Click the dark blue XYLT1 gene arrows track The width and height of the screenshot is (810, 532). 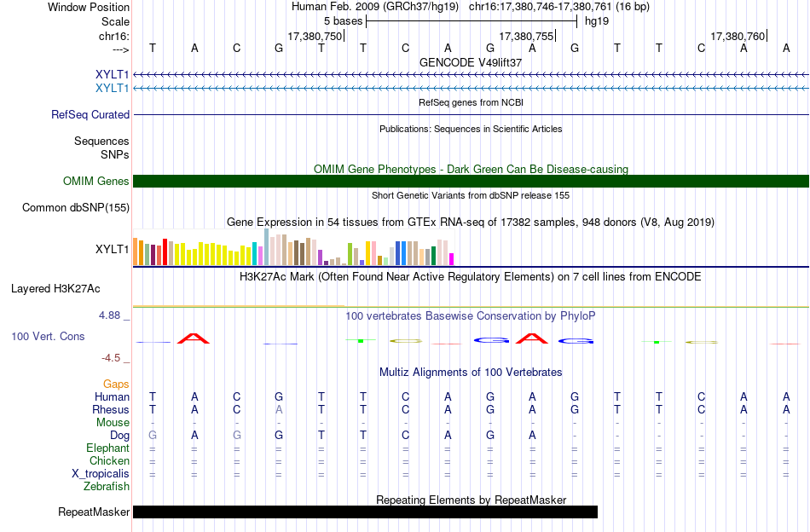coord(472,75)
